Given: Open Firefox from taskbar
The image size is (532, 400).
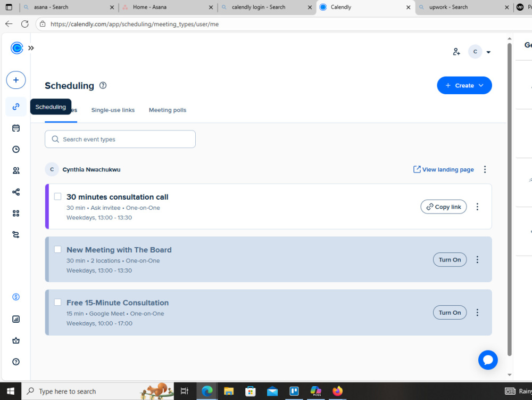Looking at the screenshot, I should coord(337,391).
